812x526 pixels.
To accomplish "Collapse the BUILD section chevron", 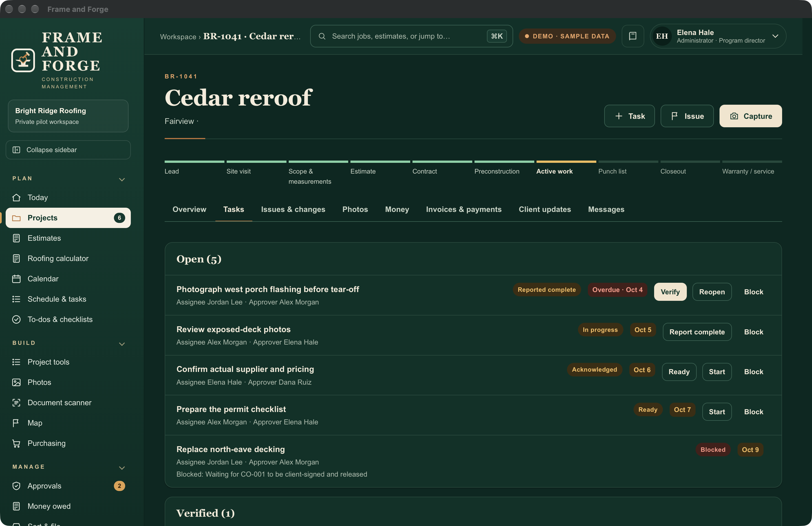I will (122, 344).
